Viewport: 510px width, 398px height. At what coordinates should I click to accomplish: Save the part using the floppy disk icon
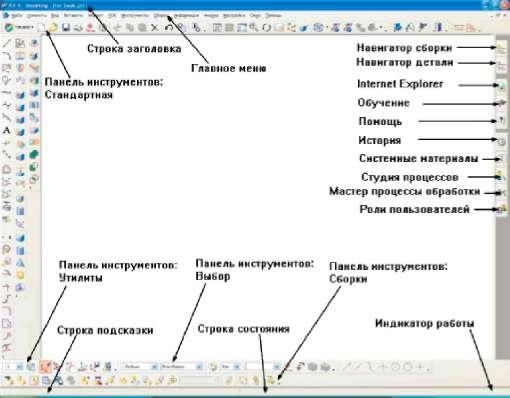[66, 28]
